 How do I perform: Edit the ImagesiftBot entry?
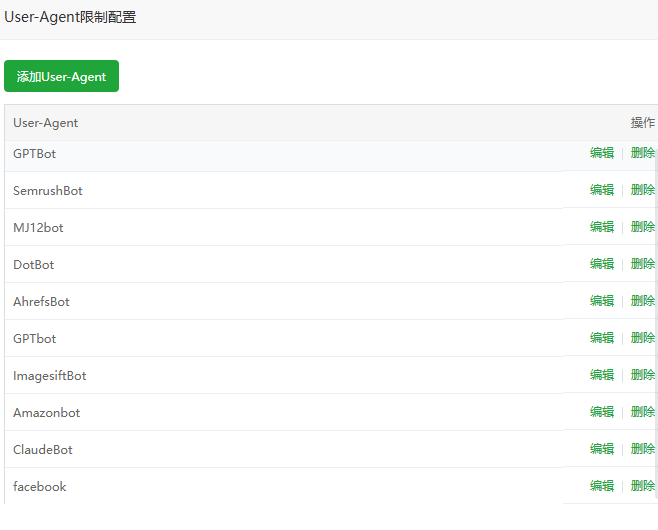click(x=602, y=374)
